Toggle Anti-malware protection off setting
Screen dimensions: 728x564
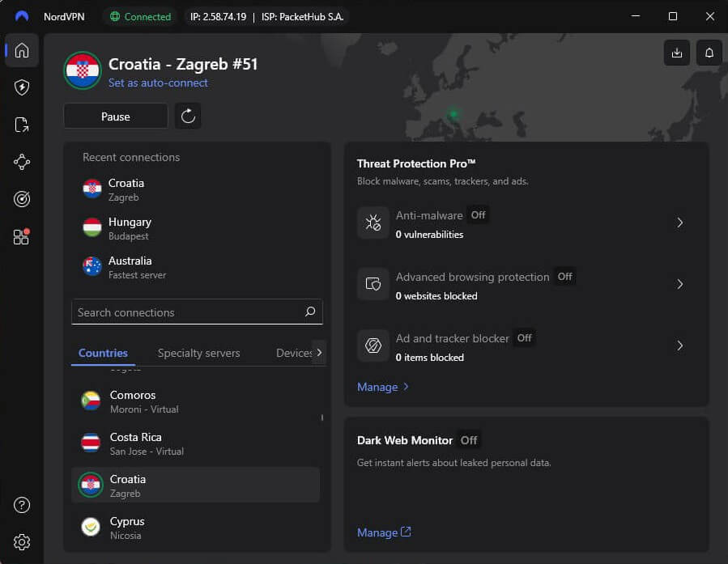[478, 215]
